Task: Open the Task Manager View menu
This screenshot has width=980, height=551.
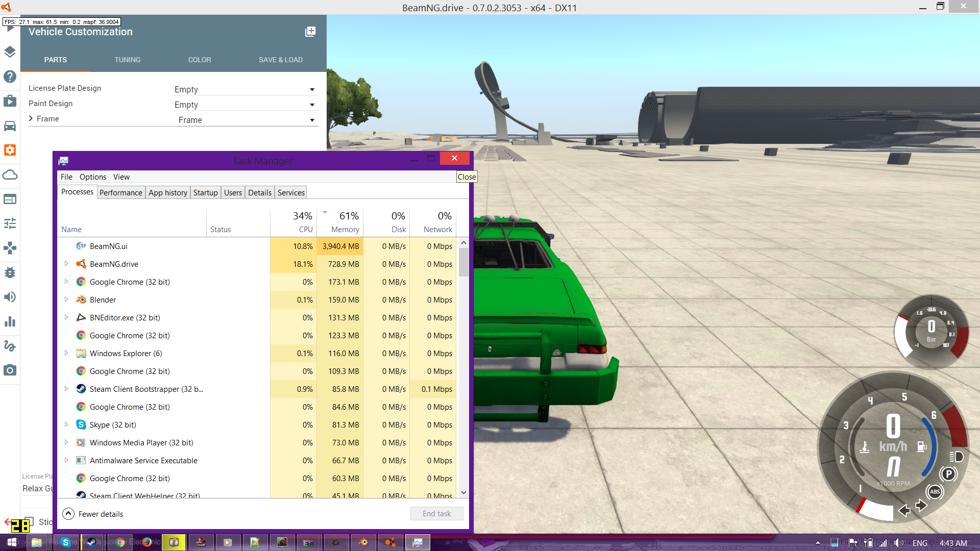Action: click(x=121, y=177)
